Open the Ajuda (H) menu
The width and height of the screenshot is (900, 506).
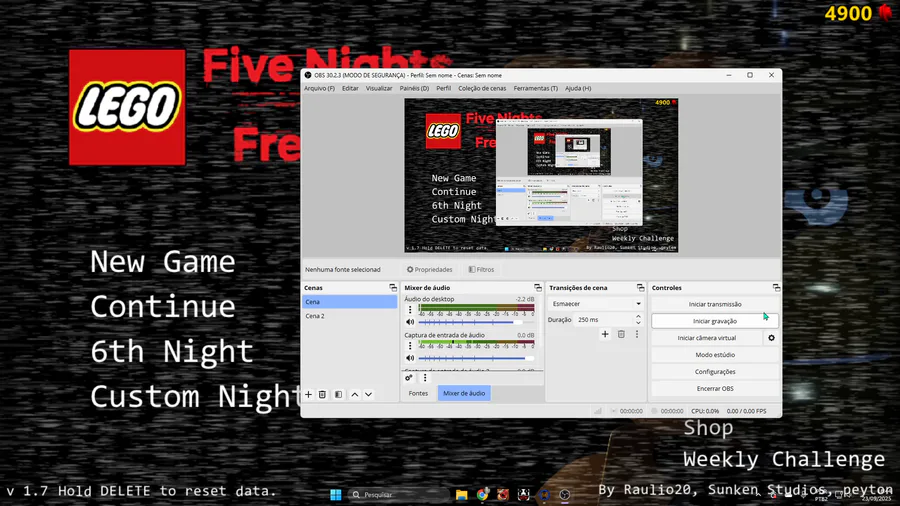point(578,88)
